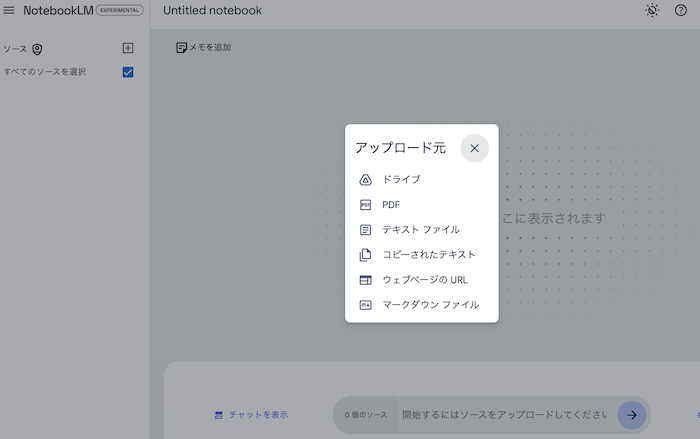The image size is (700, 439).
Task: Select コピーされたテキスト option
Action: (x=429, y=255)
